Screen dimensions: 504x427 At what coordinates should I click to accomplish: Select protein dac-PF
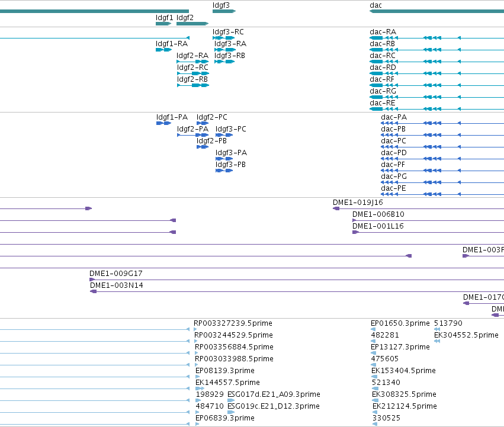(442, 171)
